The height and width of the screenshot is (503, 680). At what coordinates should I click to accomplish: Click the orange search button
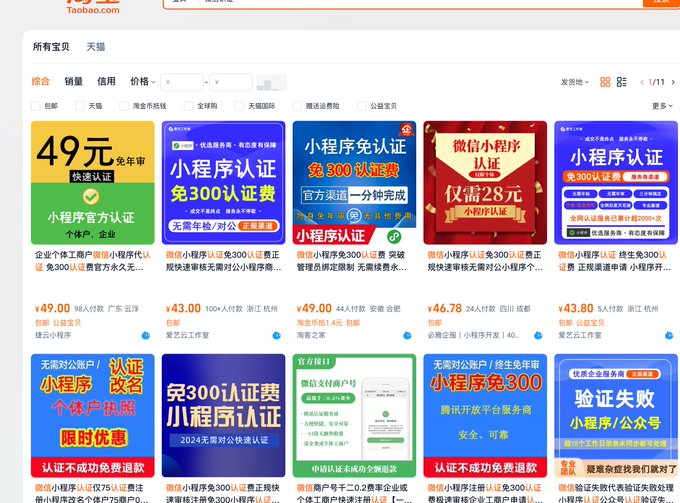(x=661, y=3)
